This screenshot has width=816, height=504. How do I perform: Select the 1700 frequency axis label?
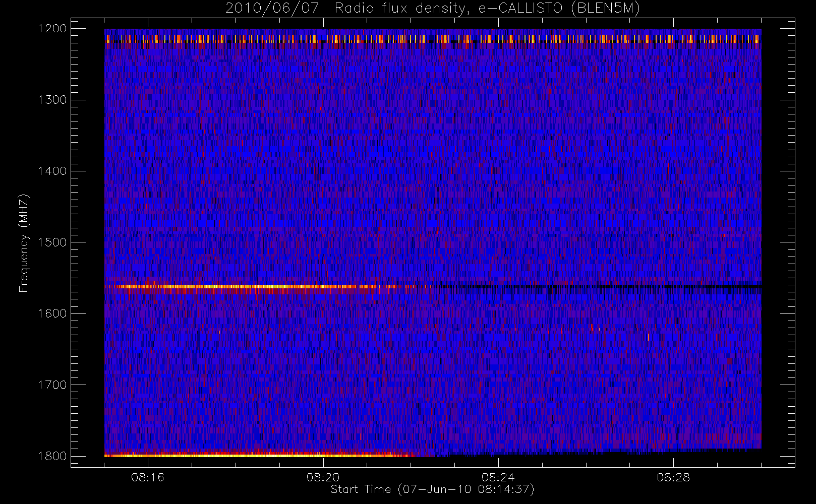tap(52, 385)
